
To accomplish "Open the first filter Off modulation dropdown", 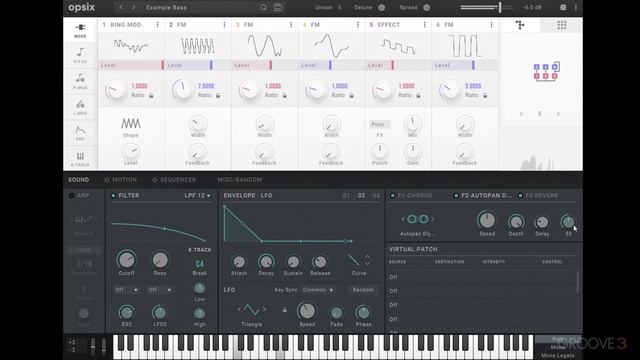I will pos(127,290).
